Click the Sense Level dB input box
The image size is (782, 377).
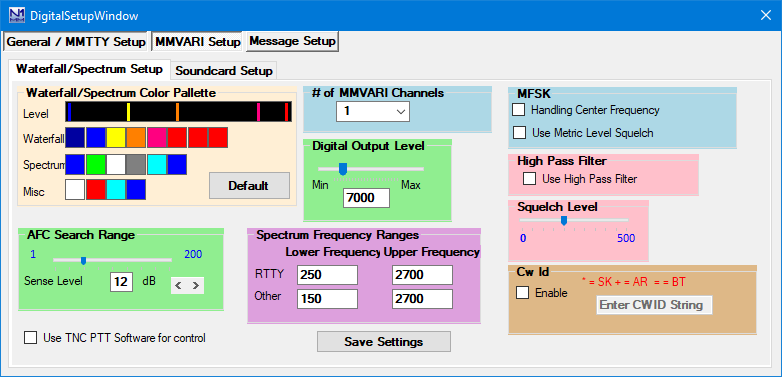121,282
